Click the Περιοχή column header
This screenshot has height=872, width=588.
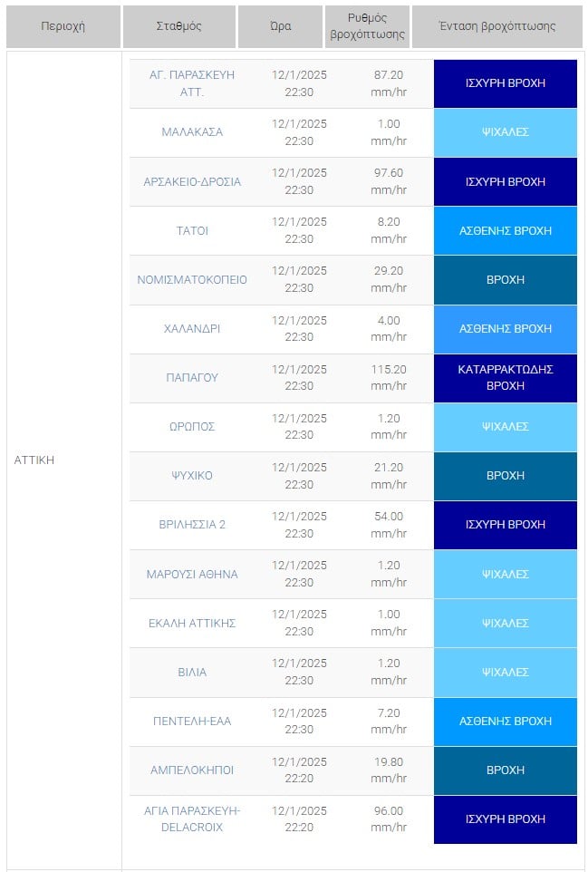[63, 26]
